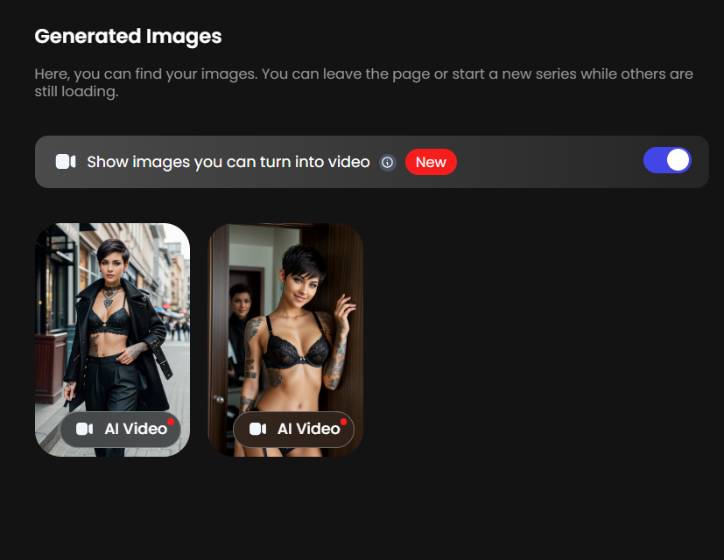Click the red New badge
Image resolution: width=724 pixels, height=560 pixels.
(431, 162)
